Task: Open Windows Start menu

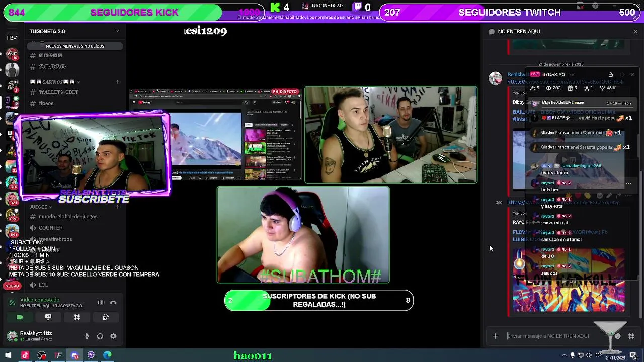Action: [8, 355]
